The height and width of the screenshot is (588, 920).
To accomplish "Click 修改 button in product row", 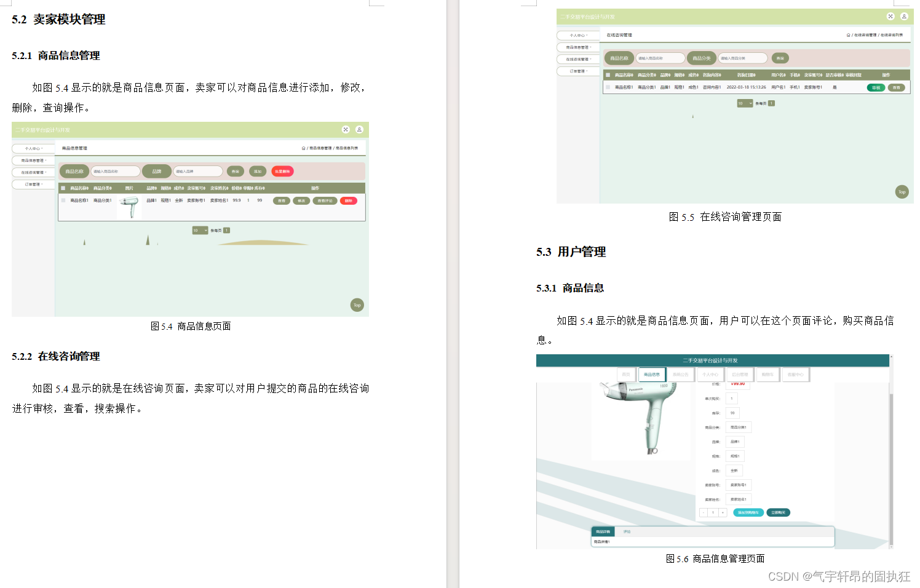I will [x=301, y=201].
